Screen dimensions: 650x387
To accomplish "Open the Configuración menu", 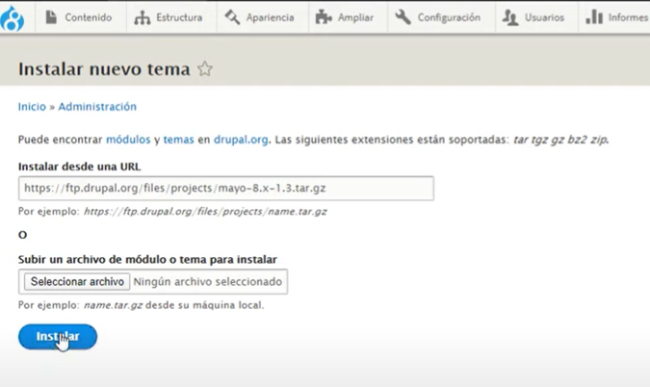I will pos(438,17).
